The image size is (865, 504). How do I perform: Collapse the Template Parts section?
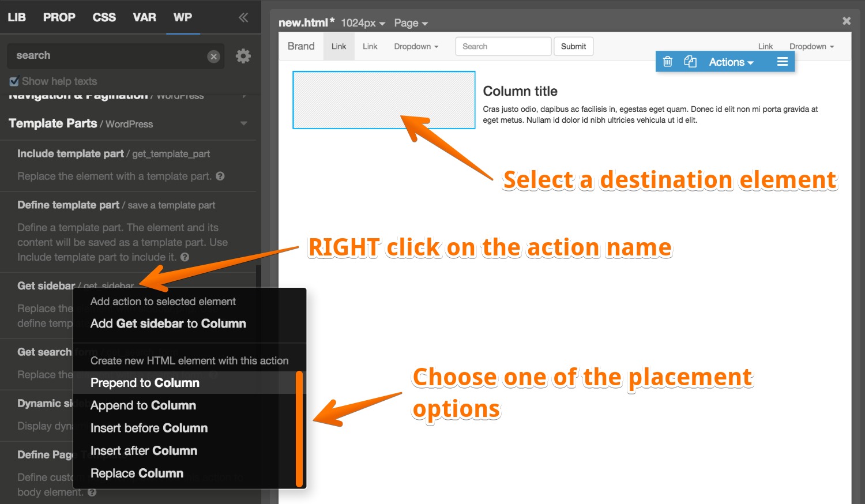point(244,123)
